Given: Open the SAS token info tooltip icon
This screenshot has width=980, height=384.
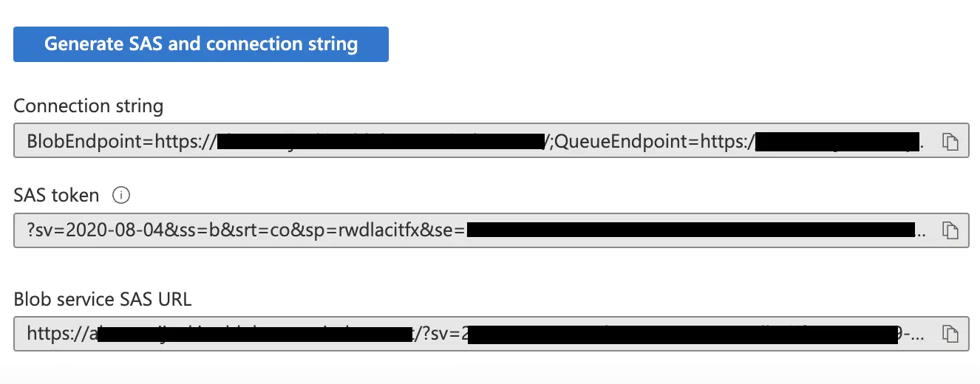Looking at the screenshot, I should 121,196.
